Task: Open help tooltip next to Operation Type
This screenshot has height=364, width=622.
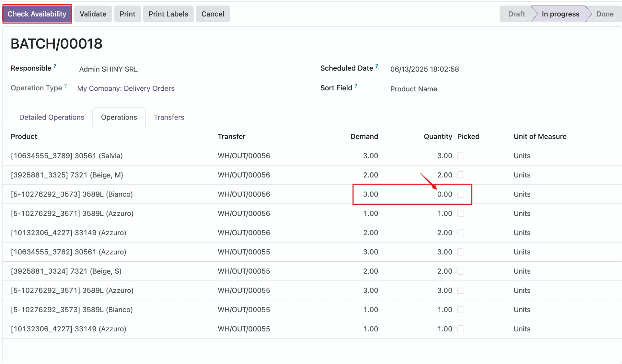Action: coord(65,86)
